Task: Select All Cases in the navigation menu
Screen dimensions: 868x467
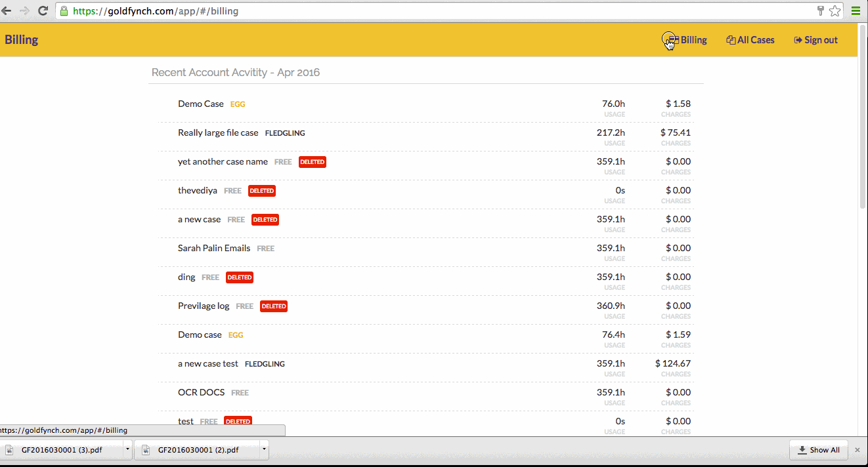Action: [x=755, y=39]
